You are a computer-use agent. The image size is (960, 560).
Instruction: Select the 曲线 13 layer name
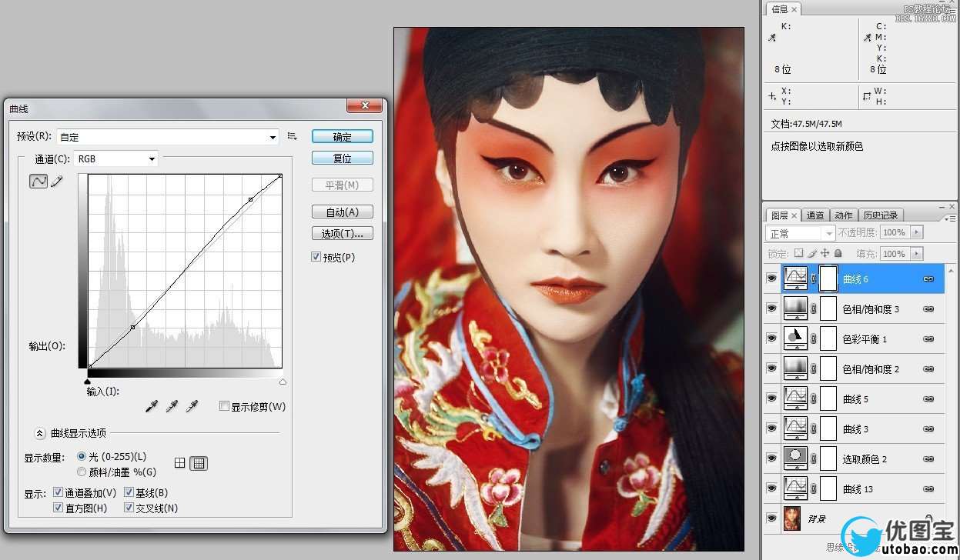pyautogui.click(x=858, y=489)
